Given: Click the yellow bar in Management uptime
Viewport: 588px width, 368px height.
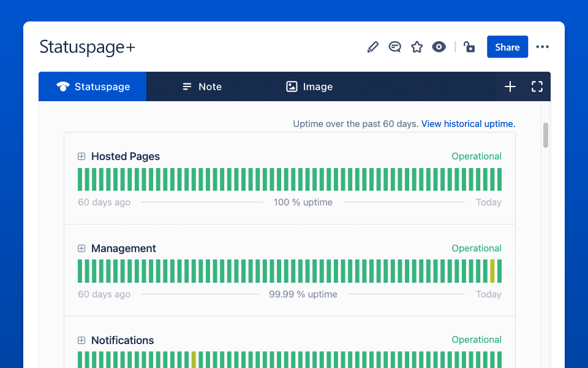Looking at the screenshot, I should pyautogui.click(x=492, y=271).
